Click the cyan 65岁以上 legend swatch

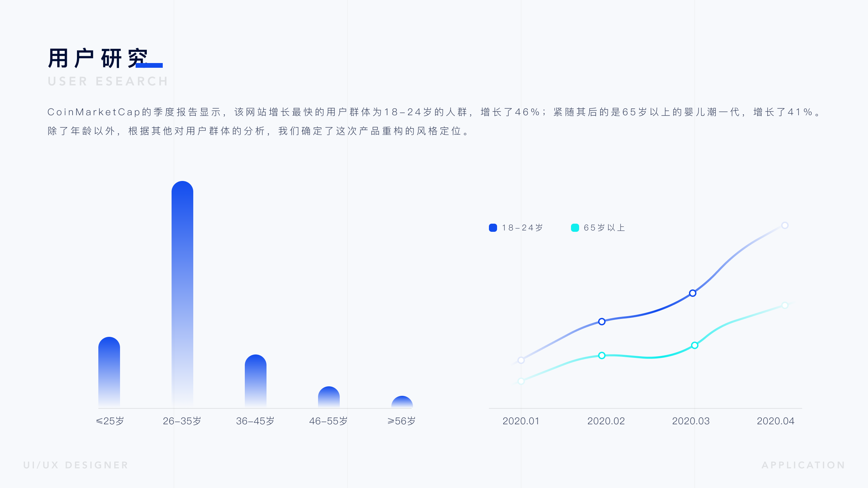575,228
